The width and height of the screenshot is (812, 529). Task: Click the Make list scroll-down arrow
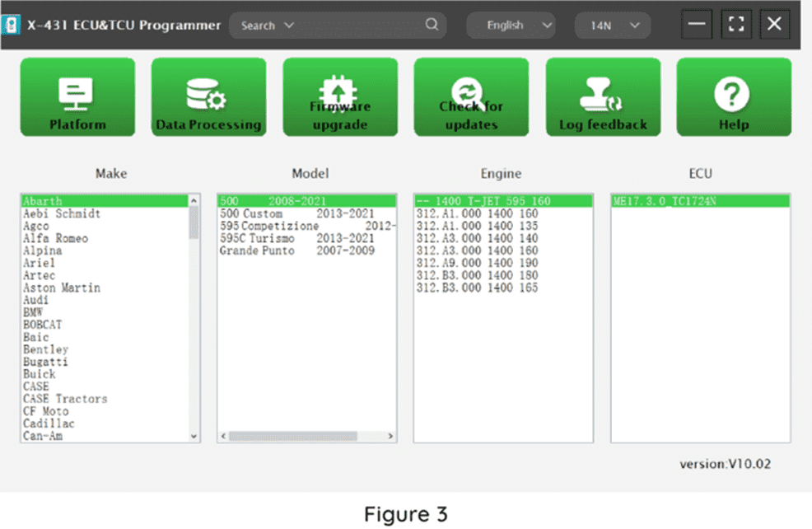click(194, 436)
